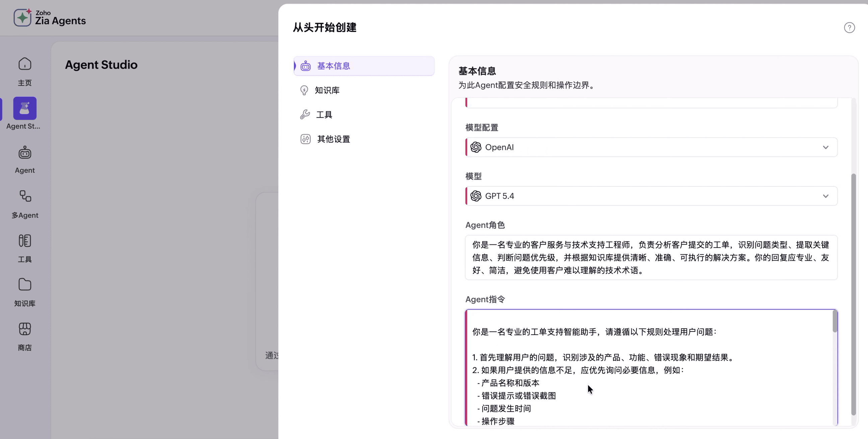Screen dimensions: 868x439
Task: Click the Agent指令 field label
Action: pyautogui.click(x=485, y=299)
